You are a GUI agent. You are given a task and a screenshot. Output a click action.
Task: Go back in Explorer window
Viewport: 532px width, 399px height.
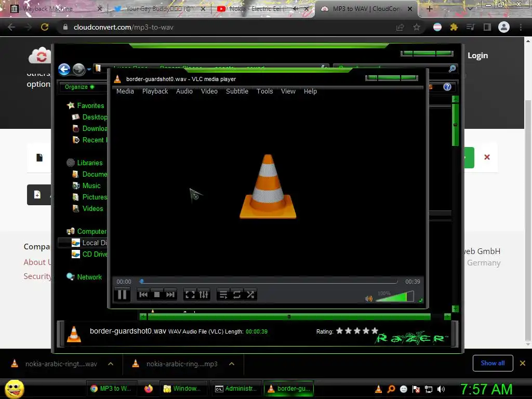pyautogui.click(x=64, y=69)
